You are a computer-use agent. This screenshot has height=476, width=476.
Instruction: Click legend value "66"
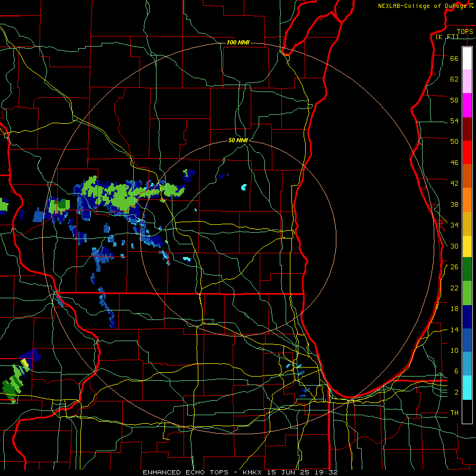454,58
